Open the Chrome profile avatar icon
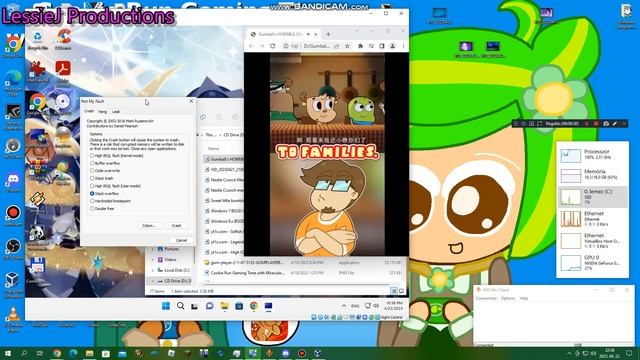 click(x=392, y=46)
